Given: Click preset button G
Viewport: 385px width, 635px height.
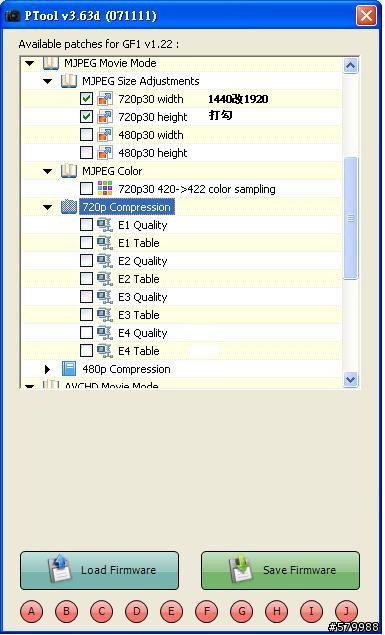Looking at the screenshot, I should pos(242,611).
